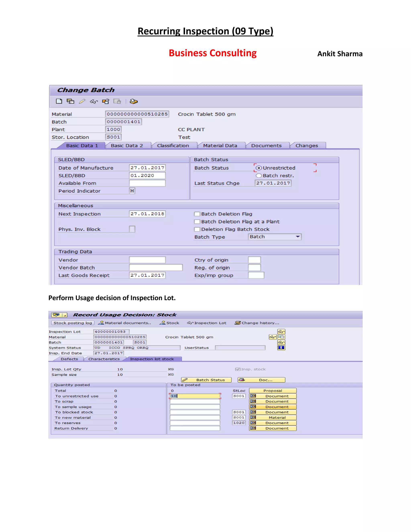This screenshot has width=411, height=532.
Task: Select the Batch restr. radio button
Action: 259,176
